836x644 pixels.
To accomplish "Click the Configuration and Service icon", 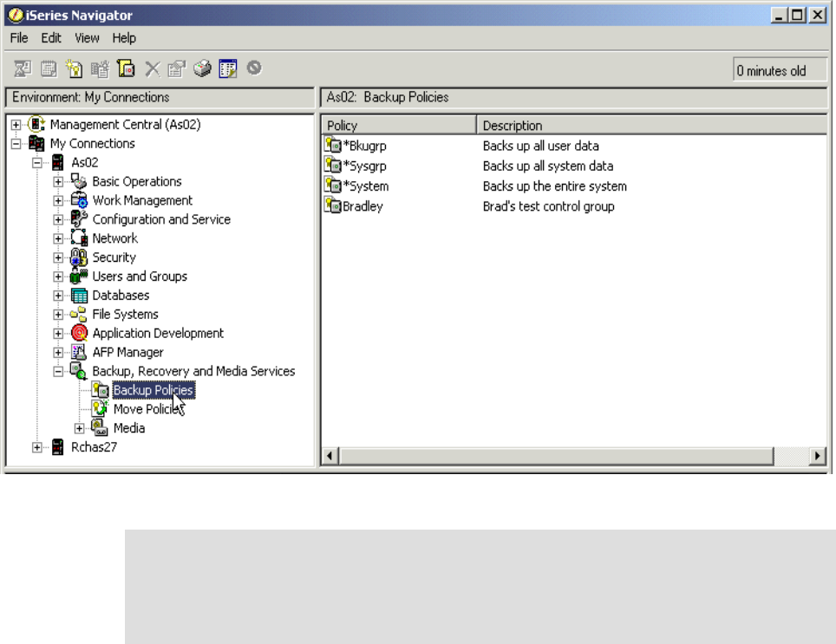I will point(79,219).
